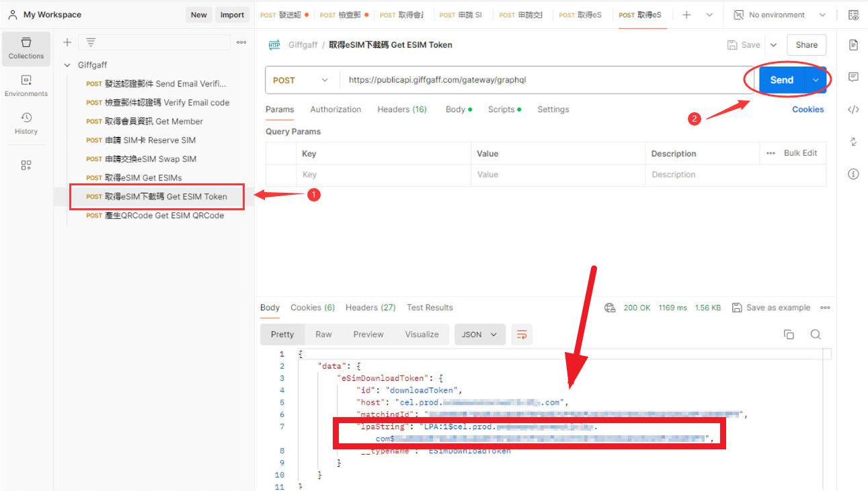This screenshot has width=868, height=491.
Task: Click Save as example
Action: [771, 308]
